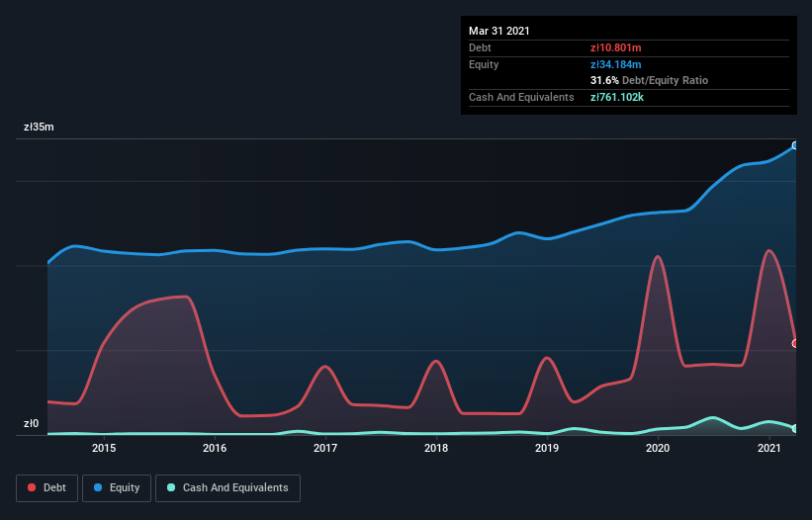Click the red Debt endpoint marker
The image size is (812, 520).
pos(795,343)
